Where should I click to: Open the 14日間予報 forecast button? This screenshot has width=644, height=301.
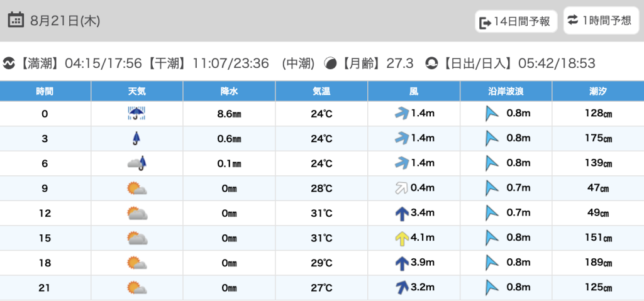click(x=516, y=21)
